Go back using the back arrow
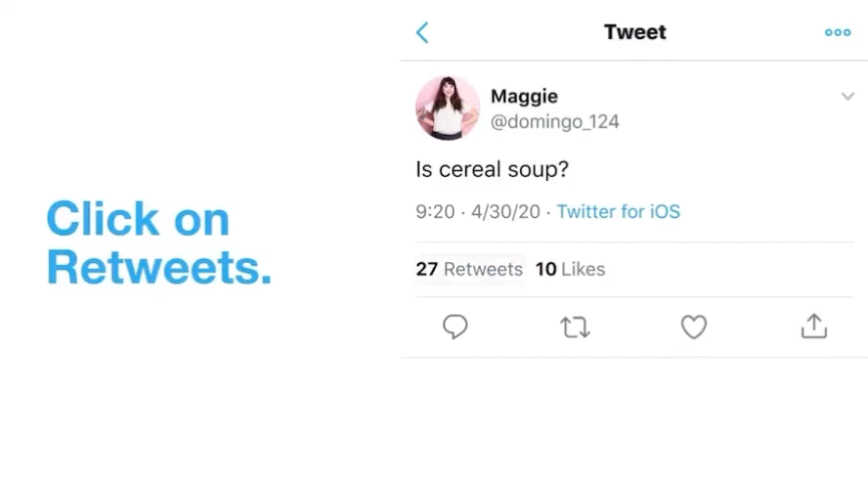 (422, 32)
